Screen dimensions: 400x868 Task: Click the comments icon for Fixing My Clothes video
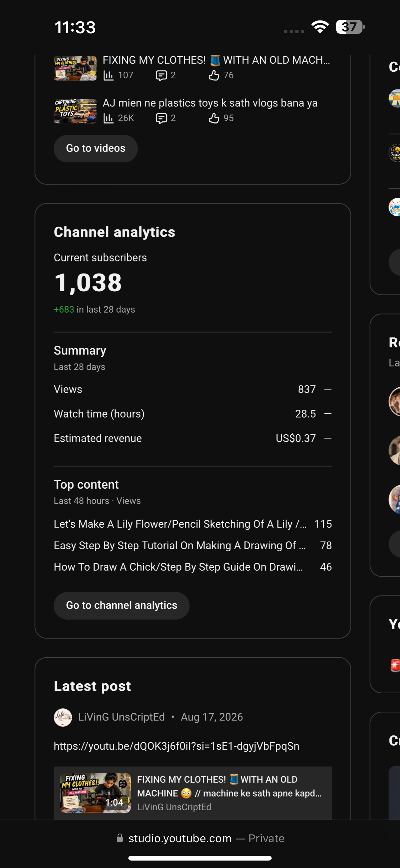[161, 75]
